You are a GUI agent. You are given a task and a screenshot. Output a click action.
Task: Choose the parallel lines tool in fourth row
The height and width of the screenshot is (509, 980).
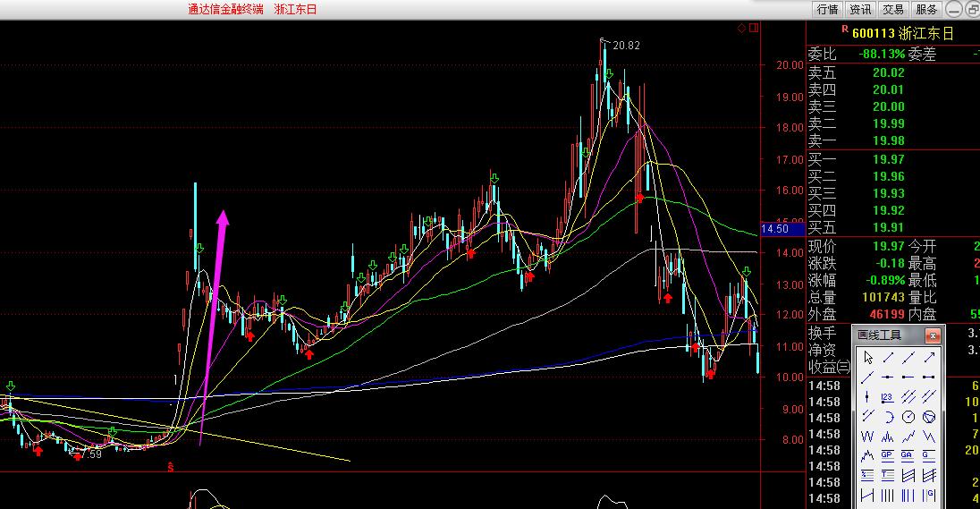coord(867,417)
